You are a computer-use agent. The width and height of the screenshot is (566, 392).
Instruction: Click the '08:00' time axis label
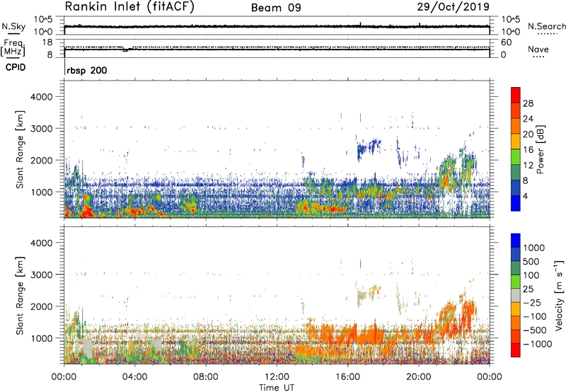click(206, 377)
